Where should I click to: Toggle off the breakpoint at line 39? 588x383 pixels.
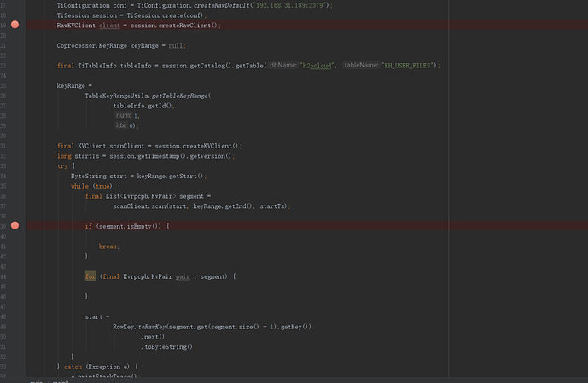pos(15,225)
